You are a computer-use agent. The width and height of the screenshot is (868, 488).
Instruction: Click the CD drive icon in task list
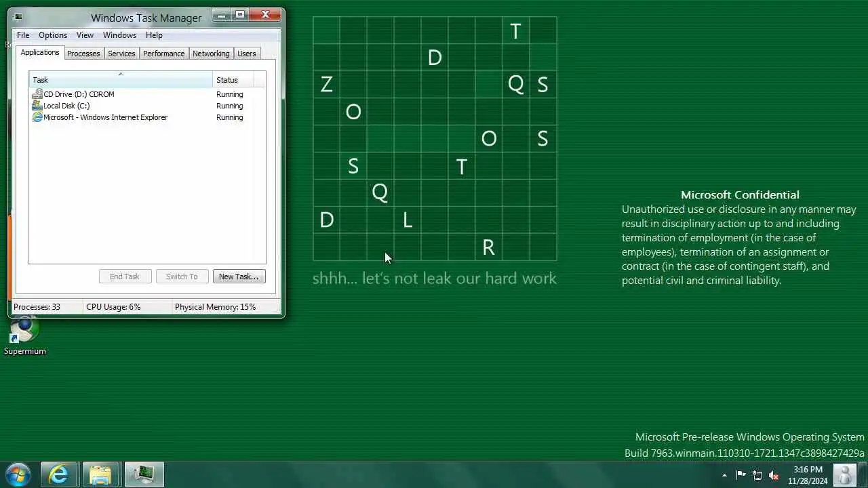point(37,94)
